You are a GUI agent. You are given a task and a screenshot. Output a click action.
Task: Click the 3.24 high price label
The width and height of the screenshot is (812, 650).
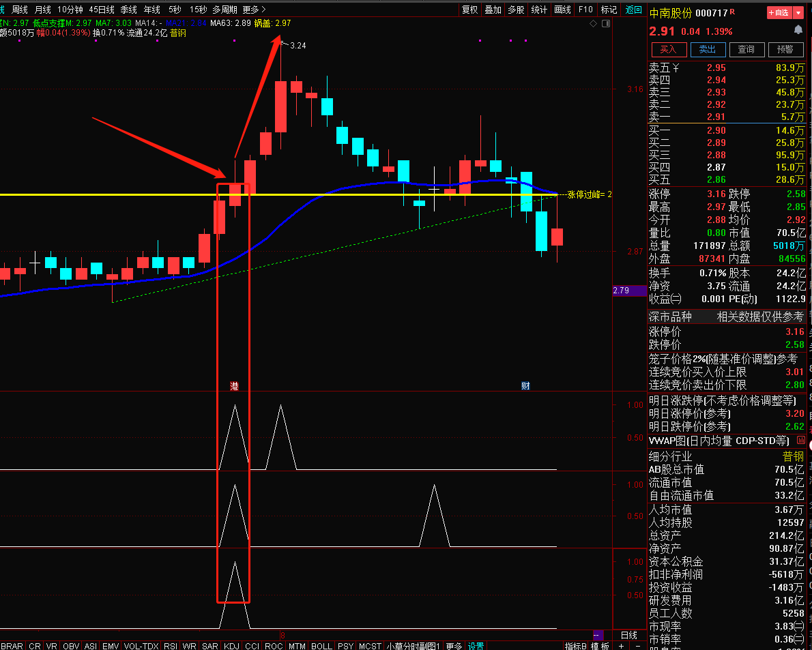point(298,46)
